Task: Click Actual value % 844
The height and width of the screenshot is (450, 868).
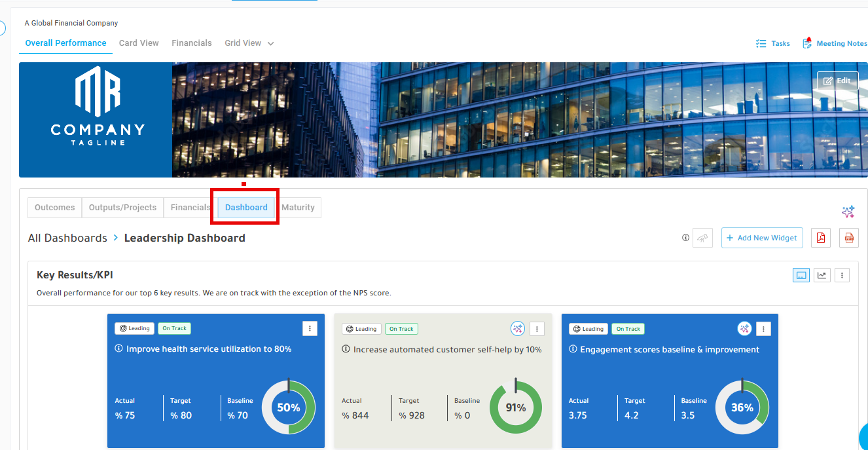Action: coord(355,415)
